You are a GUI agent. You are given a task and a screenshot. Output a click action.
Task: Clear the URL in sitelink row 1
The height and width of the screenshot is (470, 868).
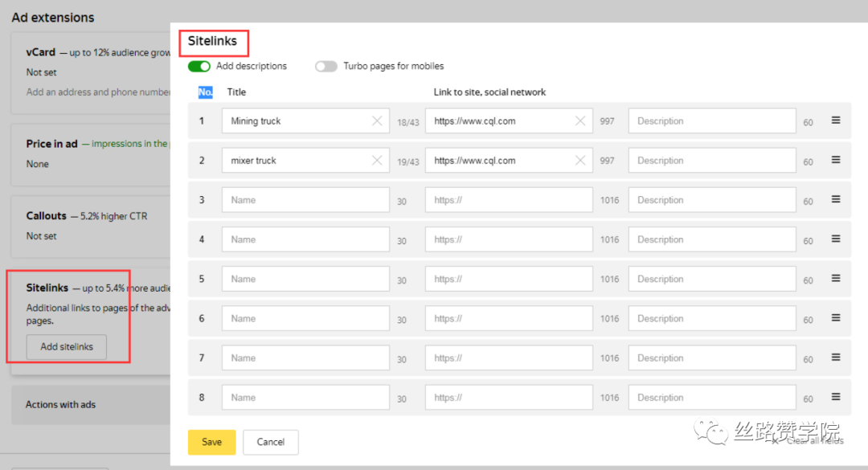(582, 121)
